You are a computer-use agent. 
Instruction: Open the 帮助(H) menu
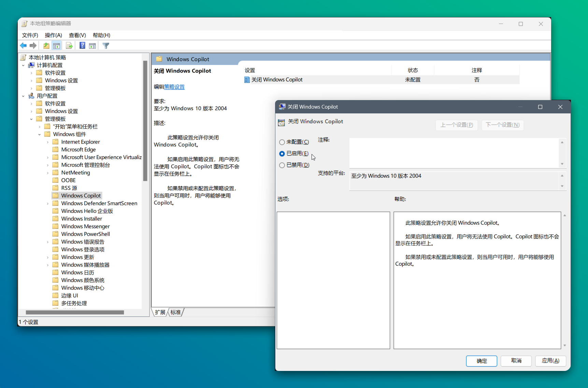point(102,35)
